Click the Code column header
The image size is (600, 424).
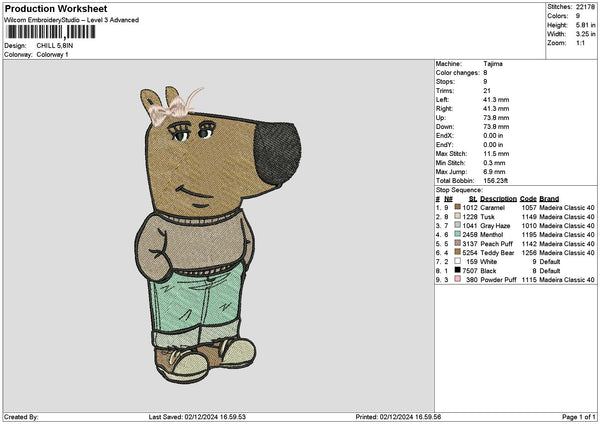click(x=528, y=198)
